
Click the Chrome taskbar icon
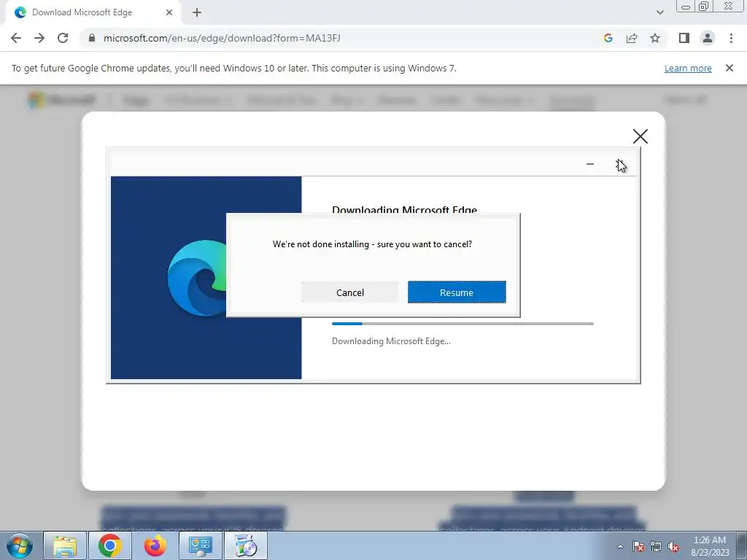(110, 545)
